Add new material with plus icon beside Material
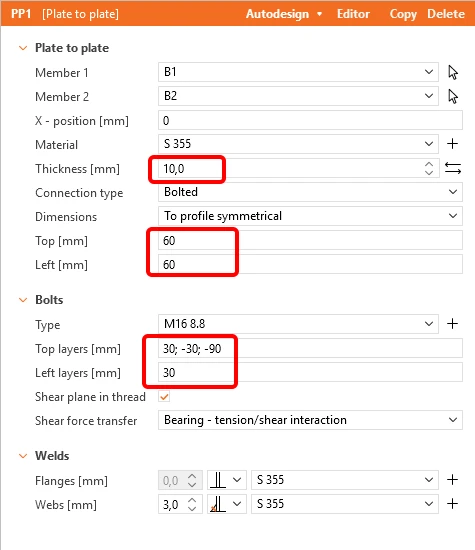Screen dimensions: 475x550 point(453,144)
